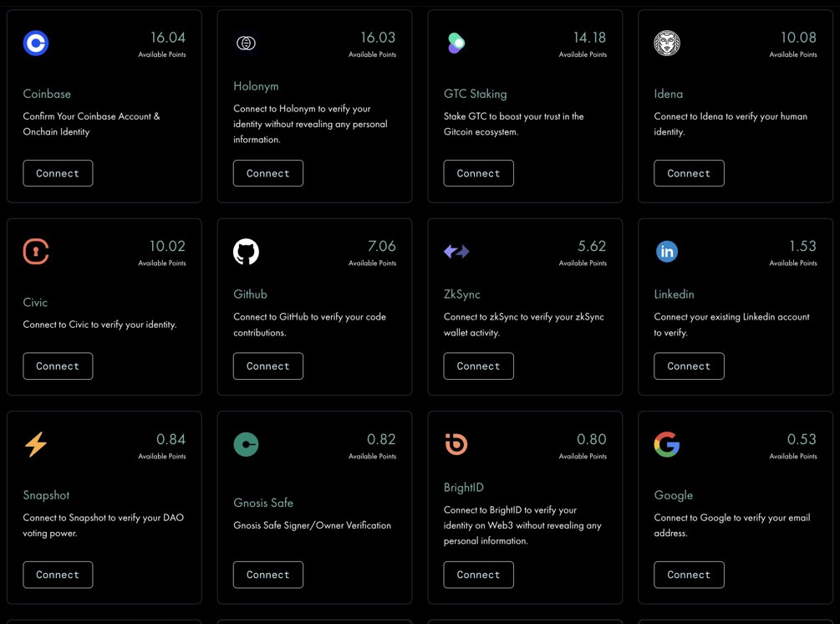Select the Idena card title
This screenshot has height=624, width=840.
tap(668, 94)
